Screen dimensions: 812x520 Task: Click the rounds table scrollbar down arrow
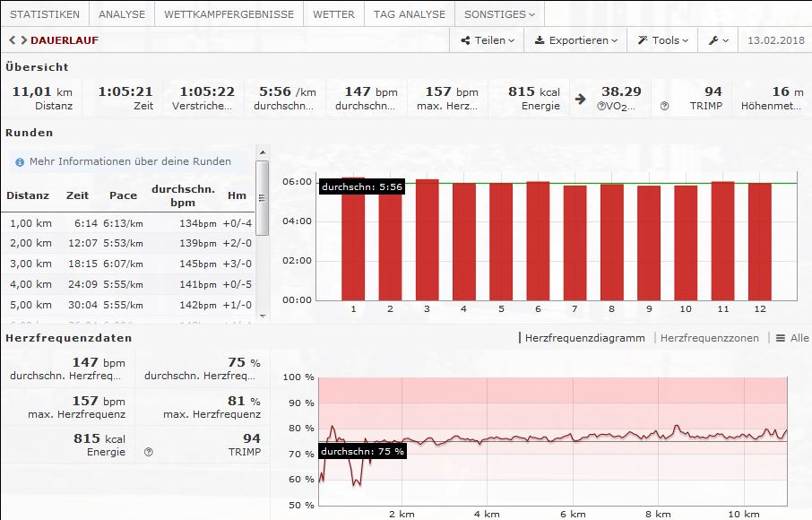click(262, 315)
